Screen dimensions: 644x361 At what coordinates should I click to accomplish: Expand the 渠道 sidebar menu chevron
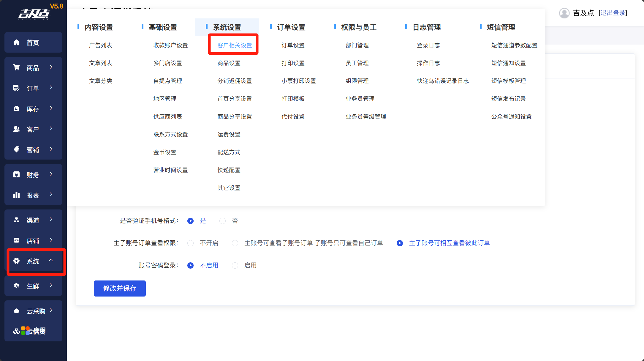(51, 220)
